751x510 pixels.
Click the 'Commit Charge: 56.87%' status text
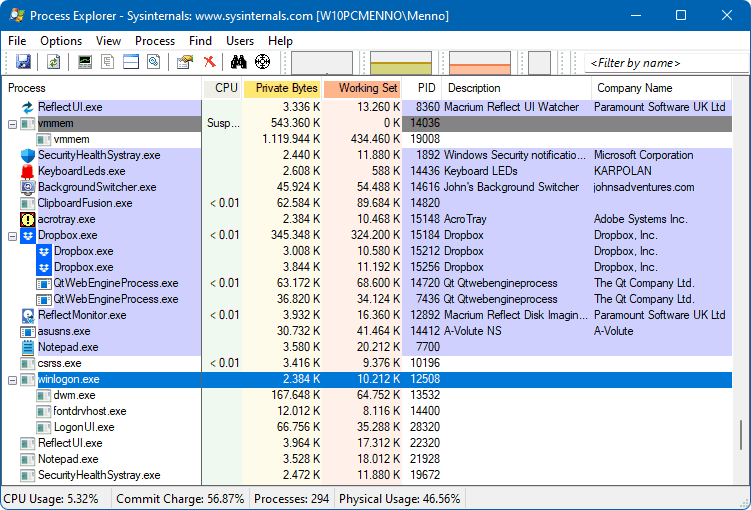pyautogui.click(x=180, y=499)
